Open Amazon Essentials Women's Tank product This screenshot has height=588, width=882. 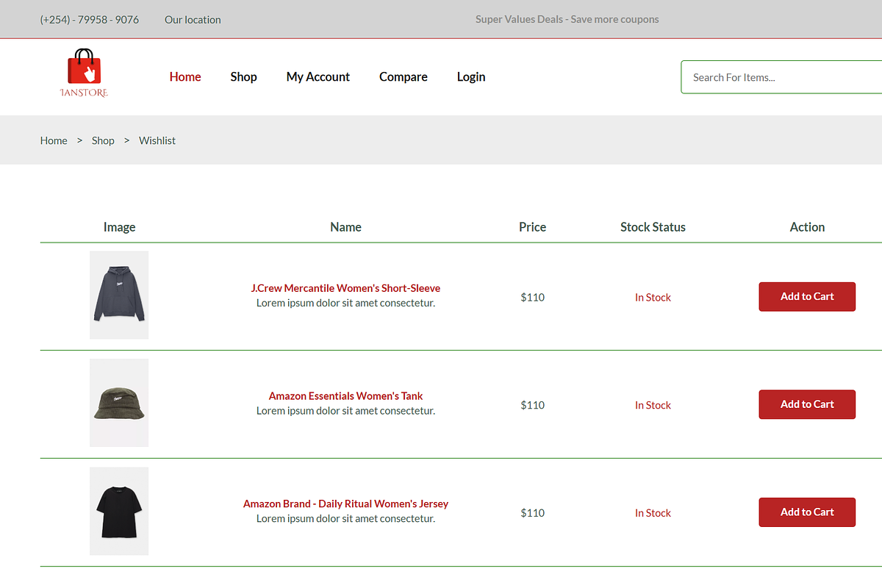(345, 395)
